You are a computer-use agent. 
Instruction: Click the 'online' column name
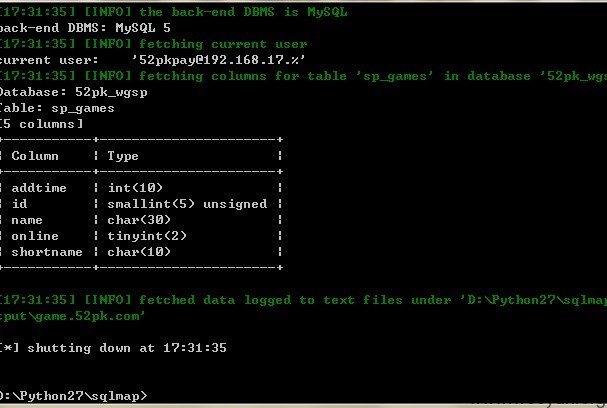35,236
